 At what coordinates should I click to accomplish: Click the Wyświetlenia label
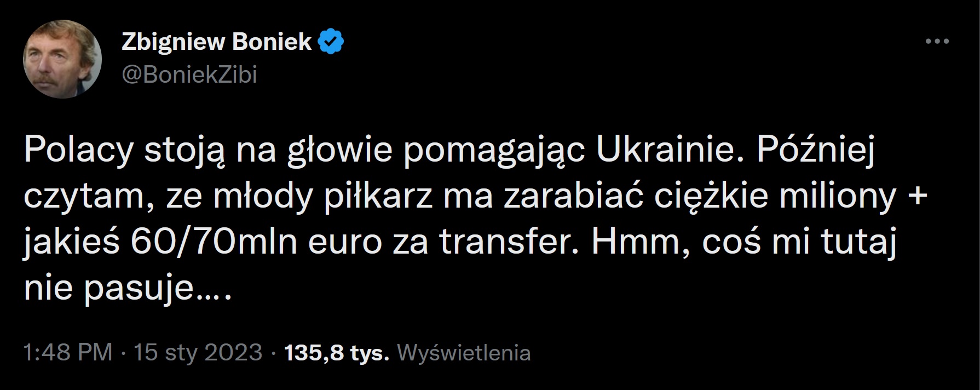(464, 352)
